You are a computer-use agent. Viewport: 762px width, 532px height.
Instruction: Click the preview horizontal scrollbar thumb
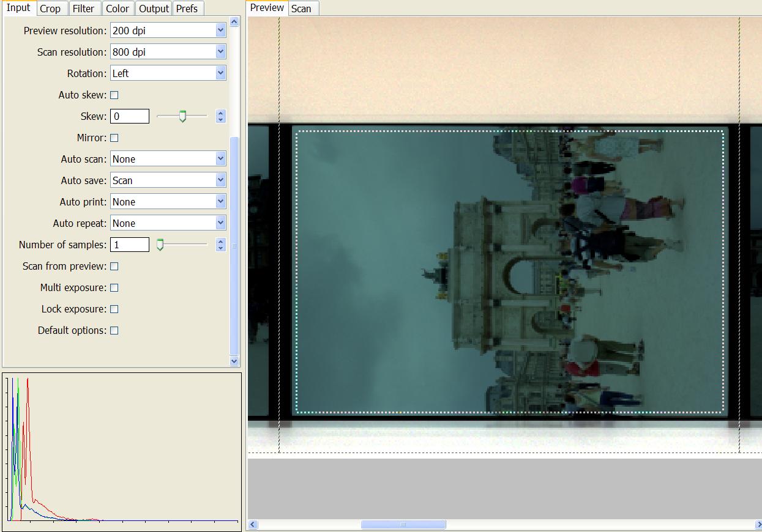[x=403, y=524]
